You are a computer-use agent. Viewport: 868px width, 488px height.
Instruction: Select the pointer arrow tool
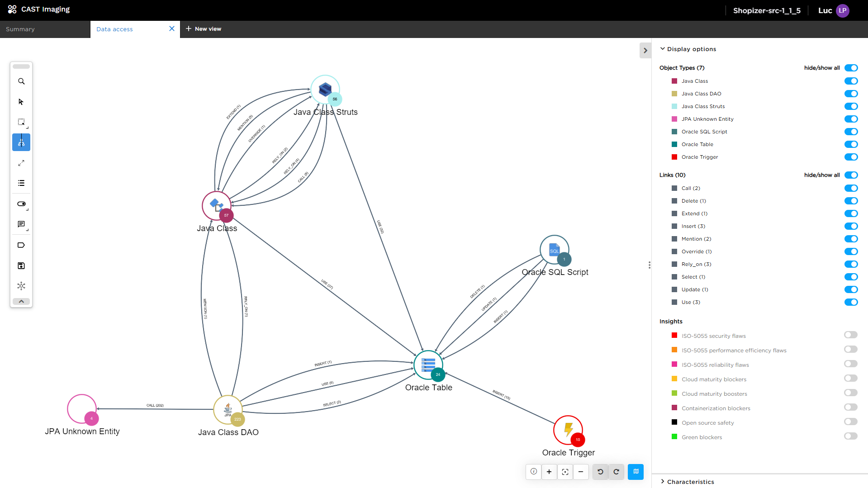(21, 102)
